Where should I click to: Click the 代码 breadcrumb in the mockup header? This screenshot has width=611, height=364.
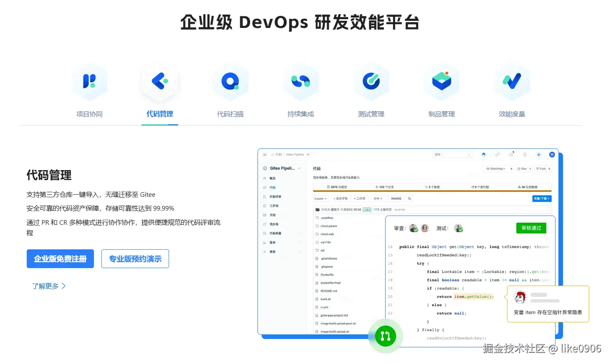pyautogui.click(x=279, y=155)
